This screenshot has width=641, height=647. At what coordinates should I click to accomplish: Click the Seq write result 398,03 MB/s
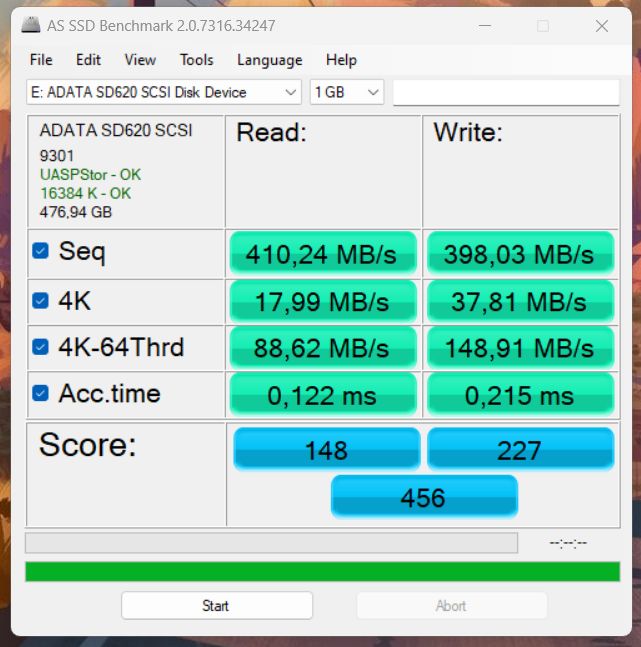coord(520,253)
